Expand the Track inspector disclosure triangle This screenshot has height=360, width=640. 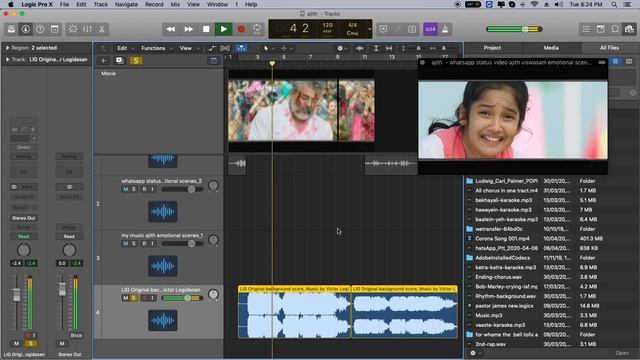coord(7,59)
